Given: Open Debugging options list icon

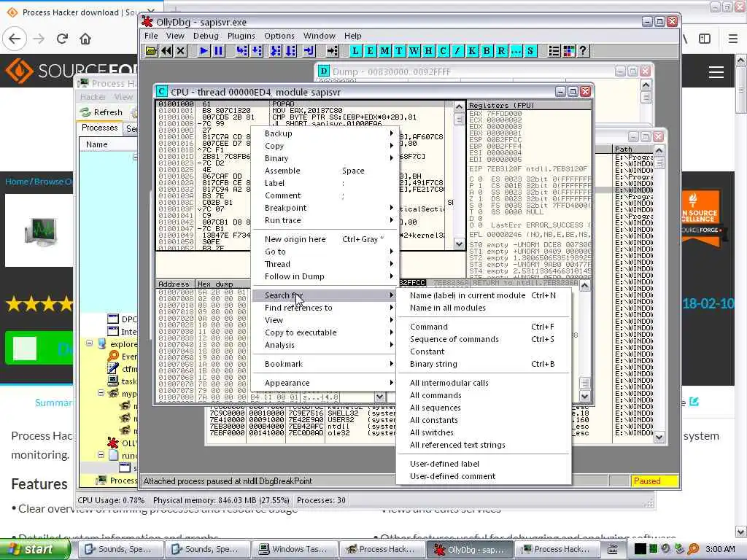Looking at the screenshot, I should [554, 51].
